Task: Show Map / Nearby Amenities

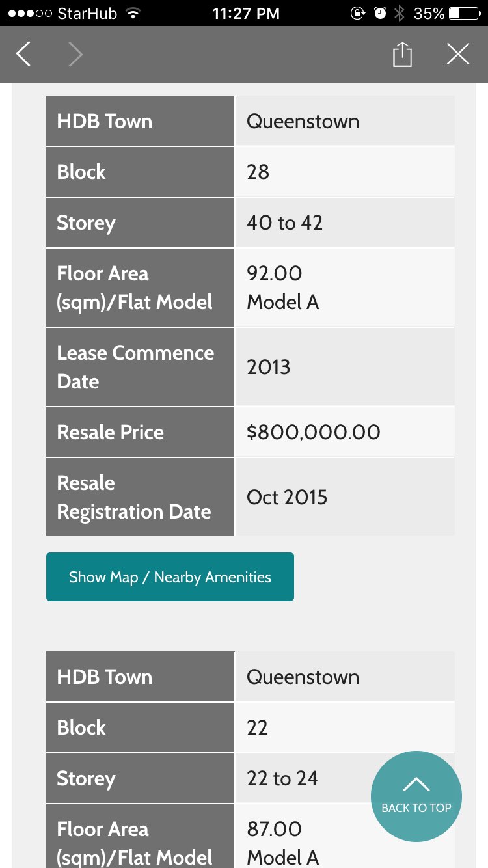Action: (170, 576)
